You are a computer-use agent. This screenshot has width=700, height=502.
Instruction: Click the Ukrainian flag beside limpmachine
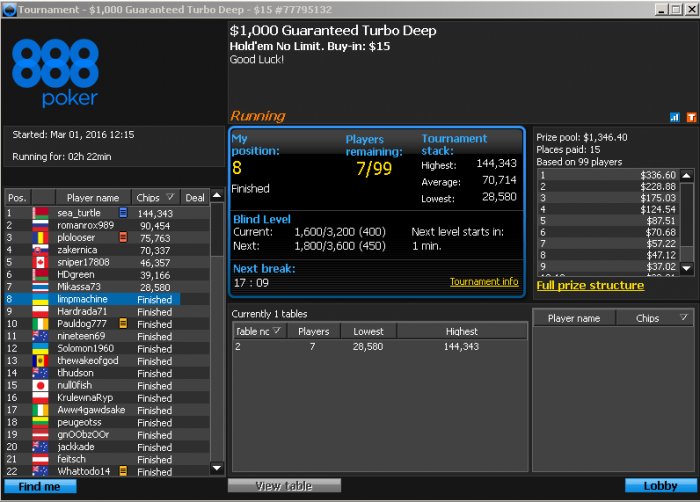click(x=40, y=299)
